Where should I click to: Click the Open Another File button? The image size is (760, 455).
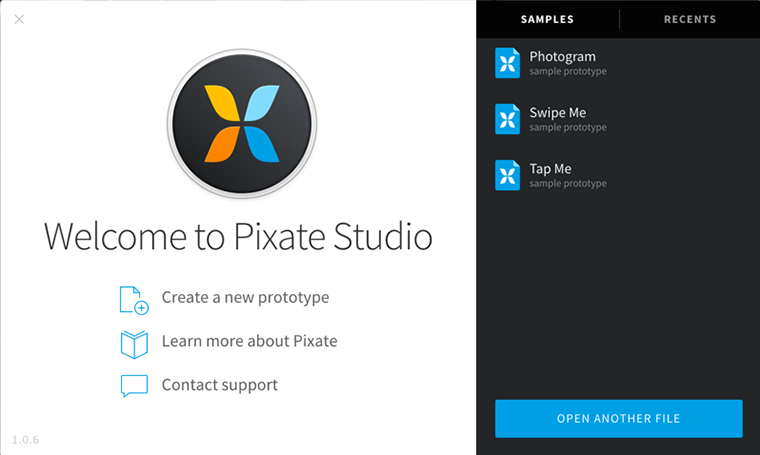pyautogui.click(x=618, y=419)
